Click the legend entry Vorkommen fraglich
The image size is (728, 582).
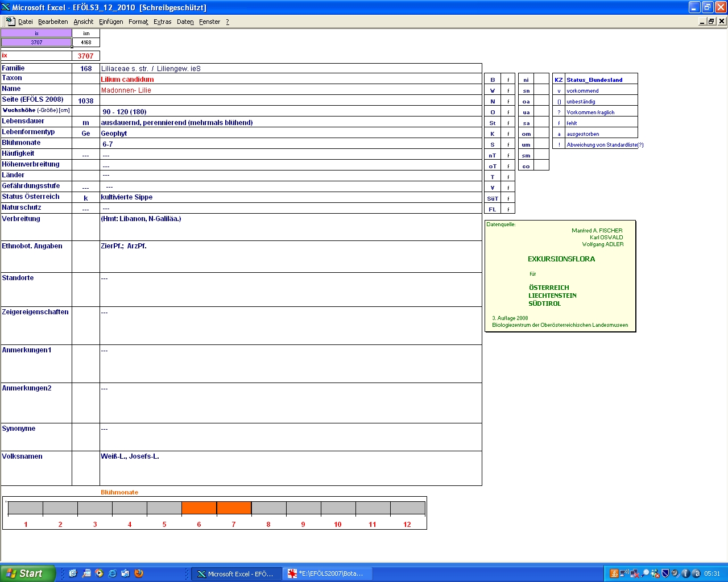590,113
